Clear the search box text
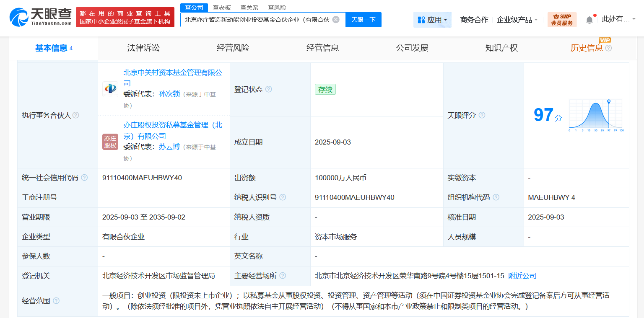 [336, 20]
